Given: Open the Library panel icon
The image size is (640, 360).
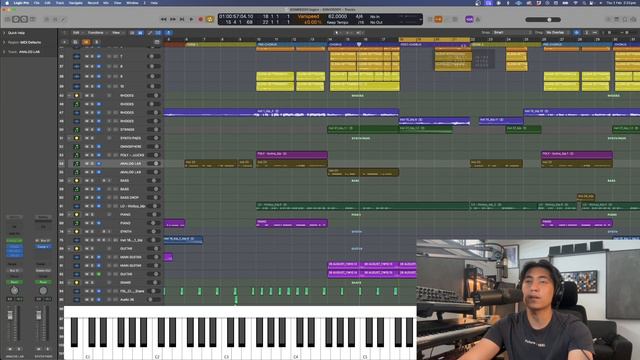Looking at the screenshot, I should pos(7,19).
